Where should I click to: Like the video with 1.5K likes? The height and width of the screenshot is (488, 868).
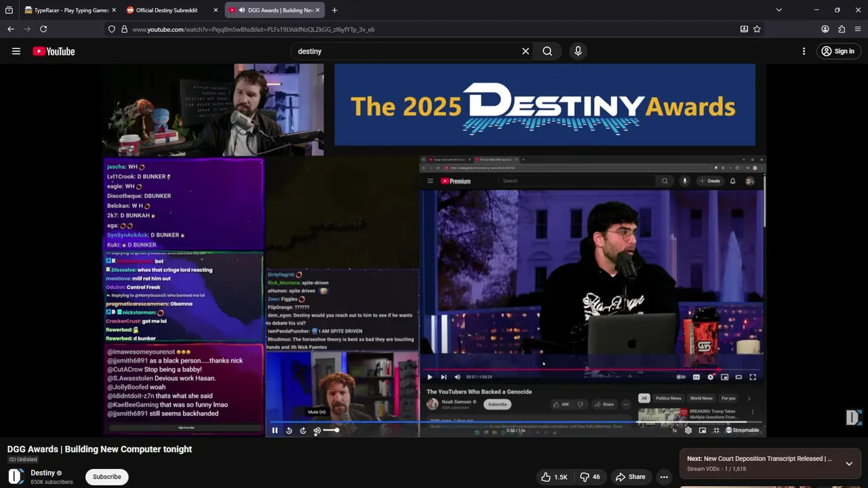554,477
